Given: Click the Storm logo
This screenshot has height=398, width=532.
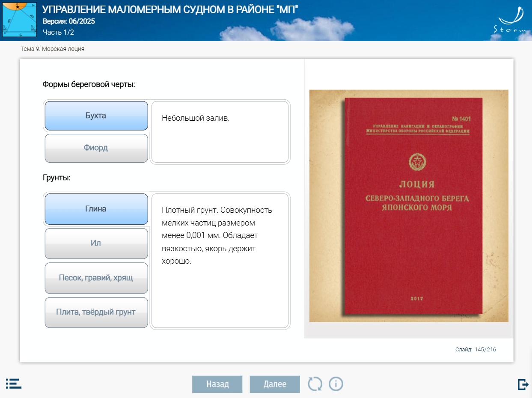Looking at the screenshot, I should (511, 21).
